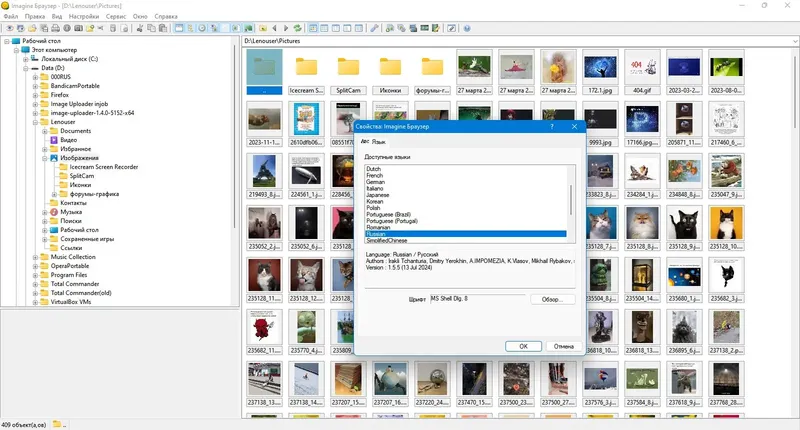800x430 pixels.
Task: Click the forward arrow in toolbar
Action: [286, 28]
